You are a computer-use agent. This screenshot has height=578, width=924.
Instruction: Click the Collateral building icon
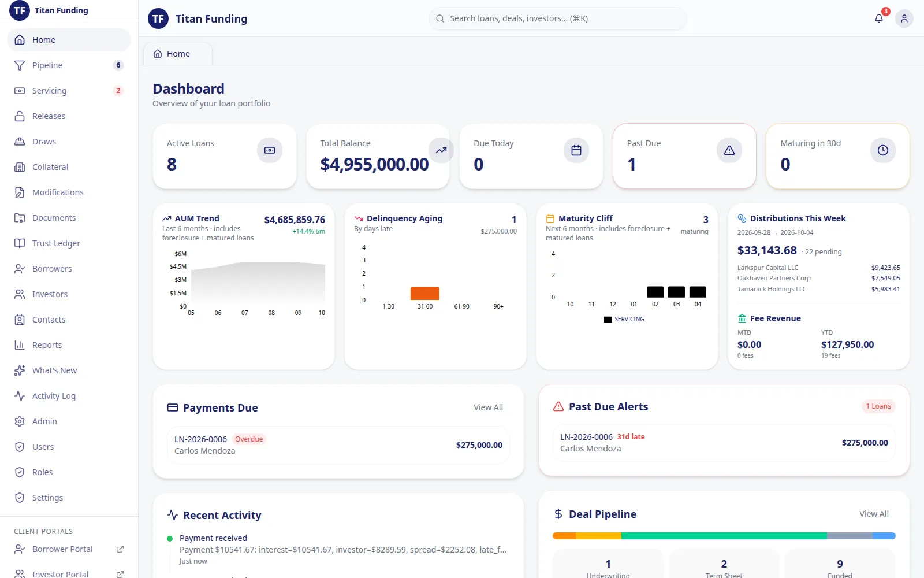20,167
